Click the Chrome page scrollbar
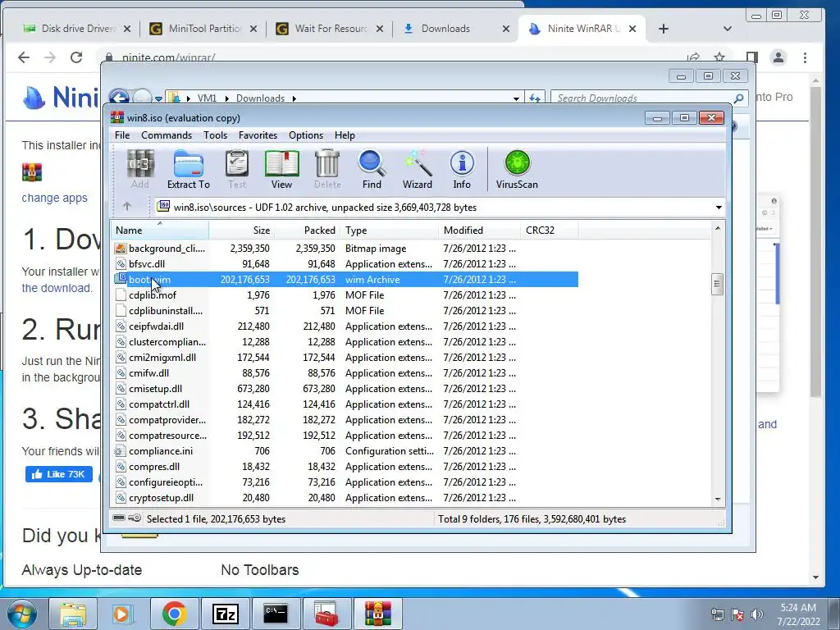840x630 pixels. click(x=815, y=241)
